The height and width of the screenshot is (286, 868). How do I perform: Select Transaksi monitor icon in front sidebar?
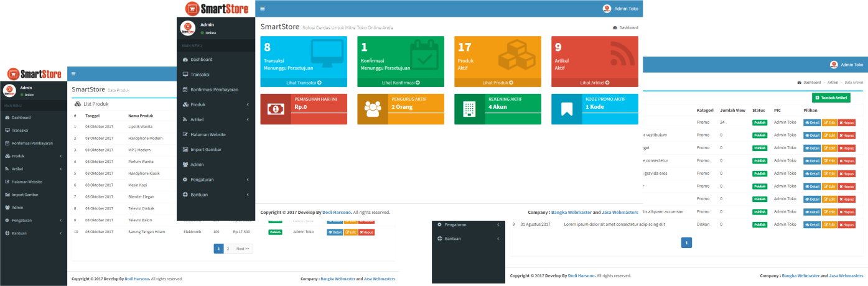[x=185, y=75]
